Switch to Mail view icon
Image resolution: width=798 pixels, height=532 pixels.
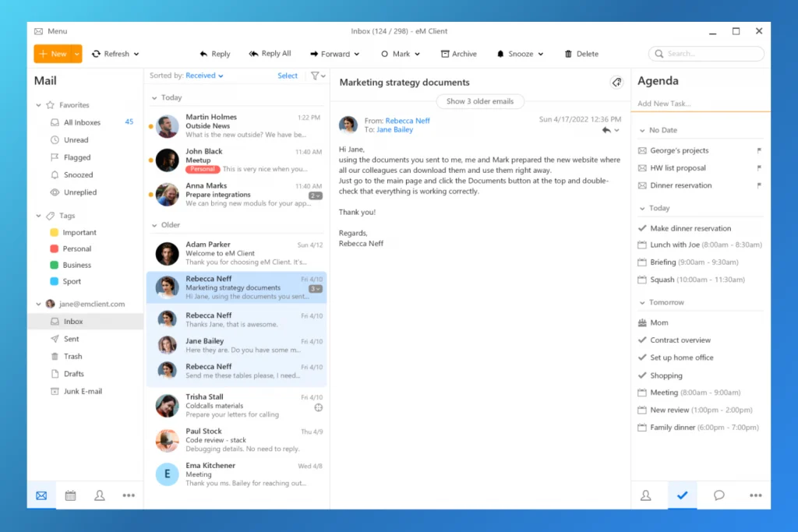click(x=42, y=495)
